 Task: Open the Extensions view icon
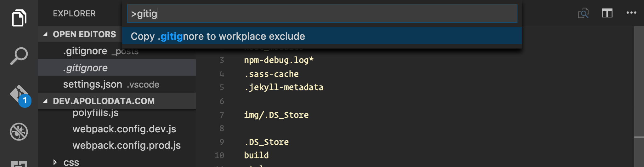click(19, 164)
